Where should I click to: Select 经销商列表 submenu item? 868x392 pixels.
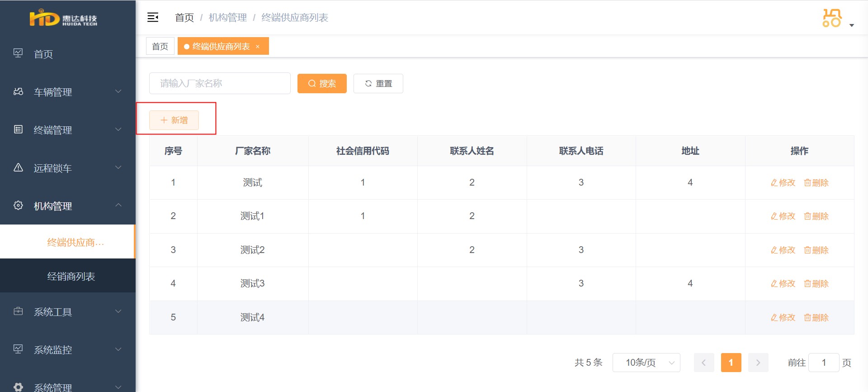(x=68, y=276)
